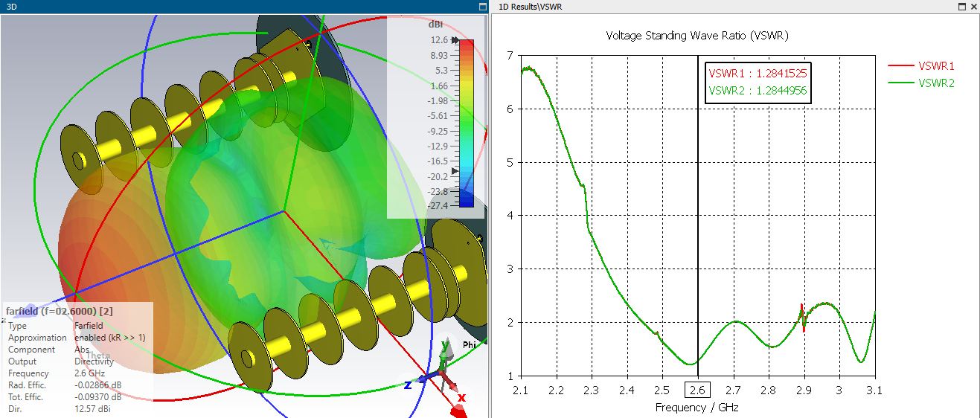Click the dBi unit label above the color scale

point(436,25)
